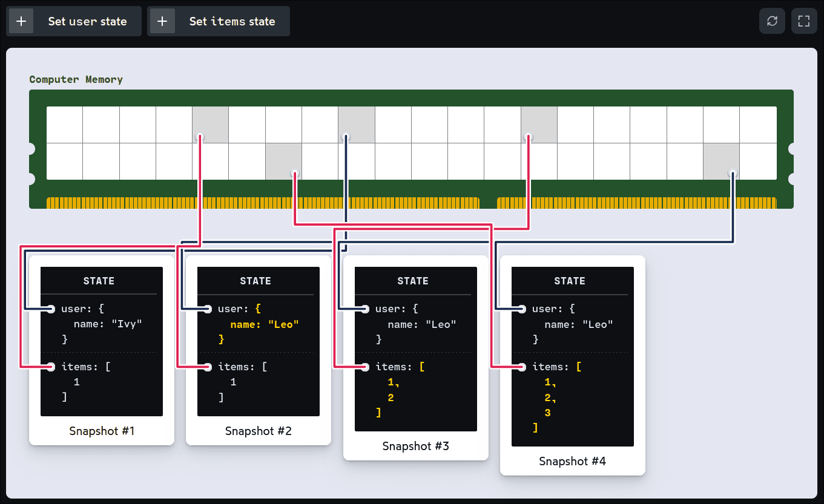Click the fullscreen expand icon
The image size is (824, 504).
pos(804,21)
